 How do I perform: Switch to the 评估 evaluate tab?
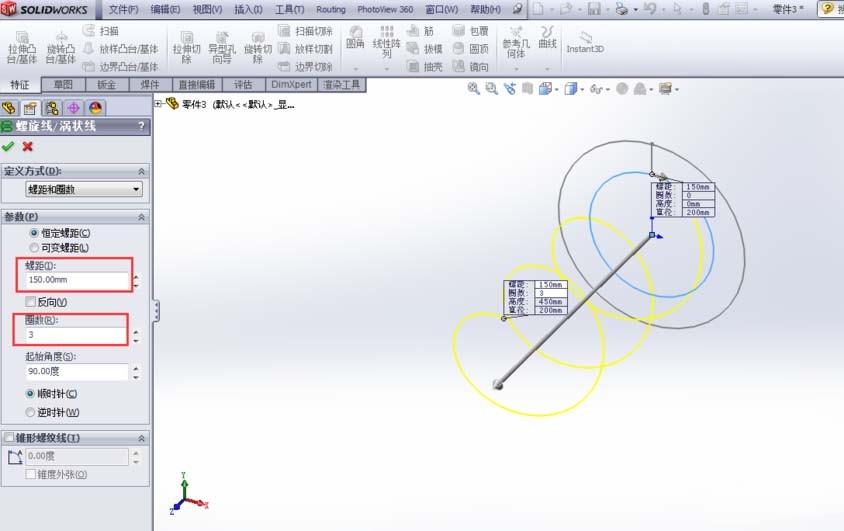(x=243, y=84)
